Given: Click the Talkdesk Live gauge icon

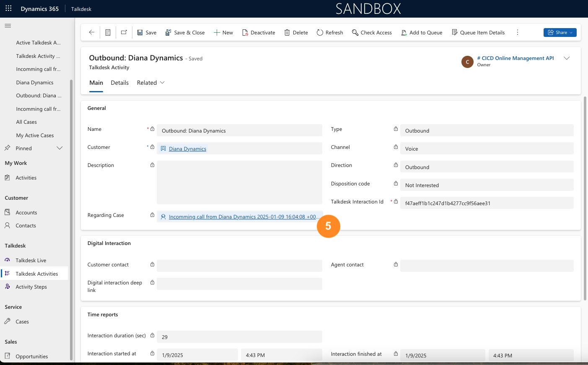Looking at the screenshot, I should coord(7,260).
